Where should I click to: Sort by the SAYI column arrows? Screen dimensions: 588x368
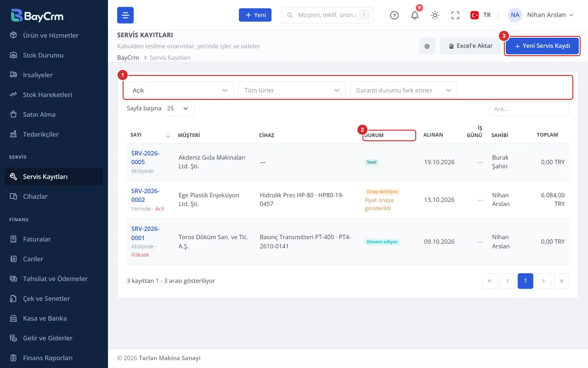tap(168, 135)
